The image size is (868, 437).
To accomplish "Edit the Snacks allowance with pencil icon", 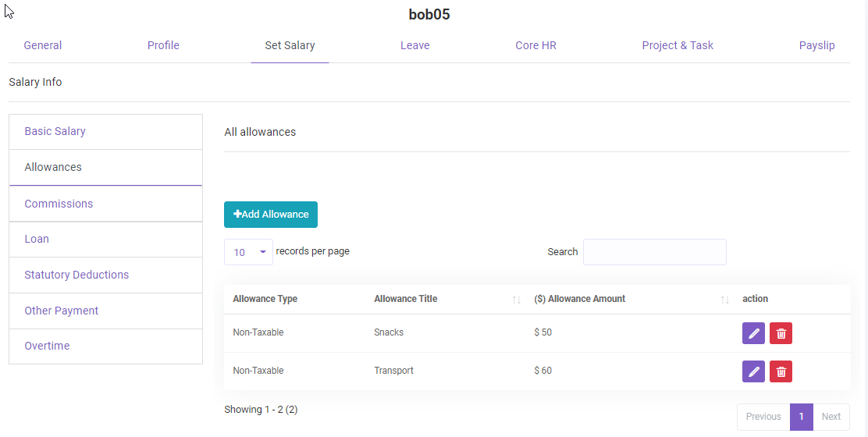I will click(x=753, y=333).
